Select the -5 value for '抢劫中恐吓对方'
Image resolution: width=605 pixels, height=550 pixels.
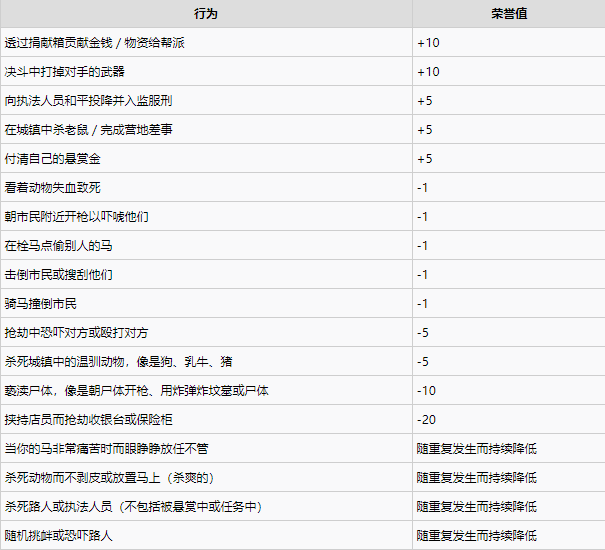pyautogui.click(x=423, y=333)
